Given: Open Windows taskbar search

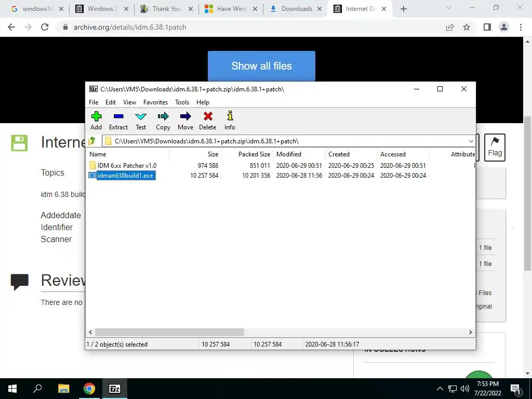Looking at the screenshot, I should pyautogui.click(x=37, y=389).
